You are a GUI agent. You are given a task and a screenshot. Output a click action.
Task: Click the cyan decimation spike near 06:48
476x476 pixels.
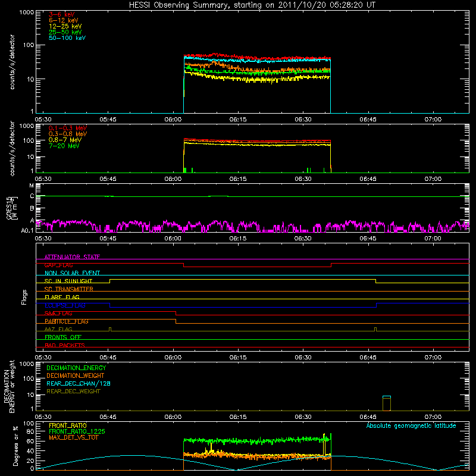tap(386, 397)
